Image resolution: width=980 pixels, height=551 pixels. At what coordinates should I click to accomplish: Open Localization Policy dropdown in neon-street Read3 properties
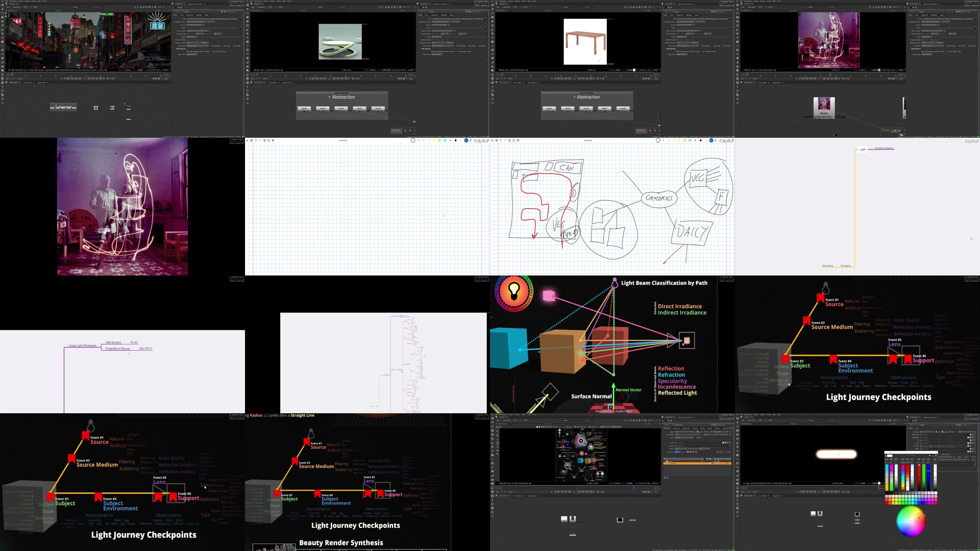196,22
